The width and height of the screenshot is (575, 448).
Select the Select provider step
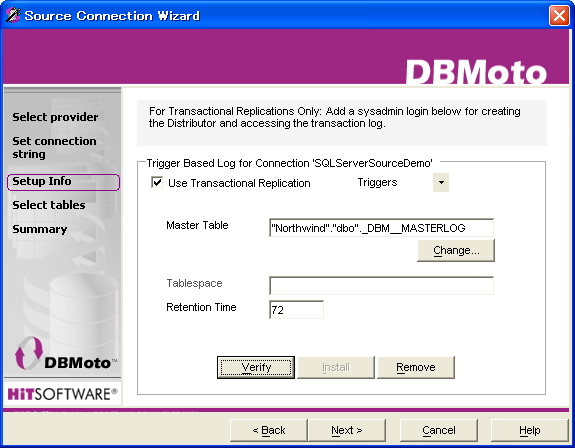[55, 117]
